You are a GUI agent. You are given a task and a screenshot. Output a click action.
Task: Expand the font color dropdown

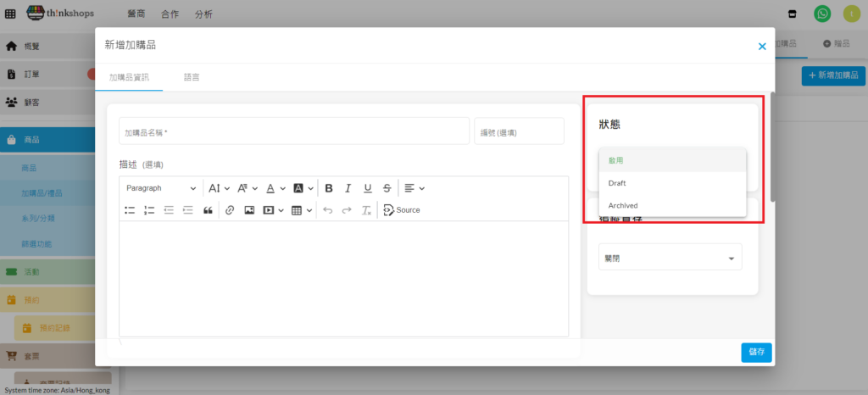coord(275,188)
